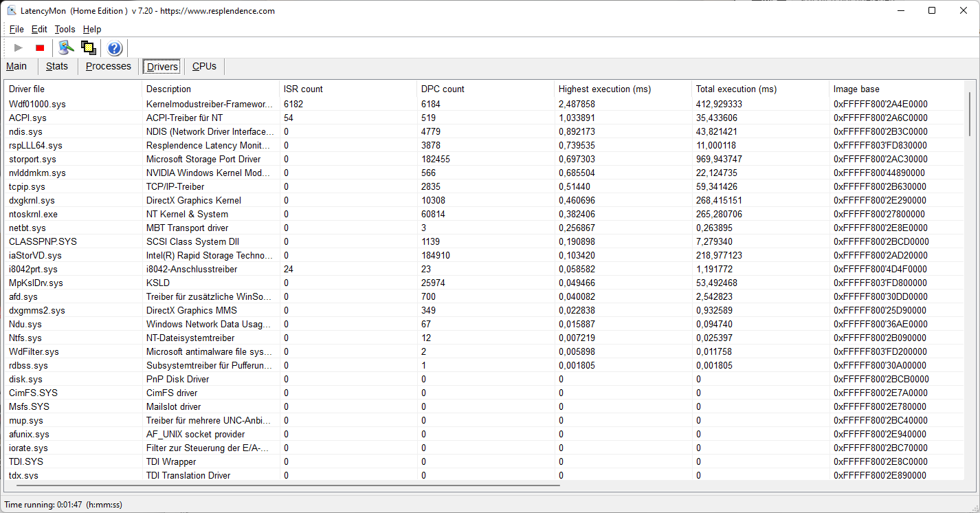
Task: Open the Tools menu
Action: 65,29
